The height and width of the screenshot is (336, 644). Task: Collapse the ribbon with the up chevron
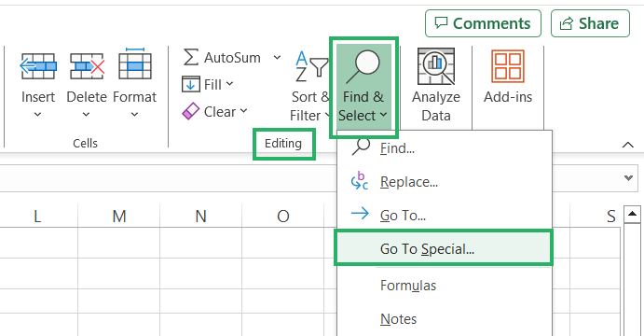click(628, 145)
